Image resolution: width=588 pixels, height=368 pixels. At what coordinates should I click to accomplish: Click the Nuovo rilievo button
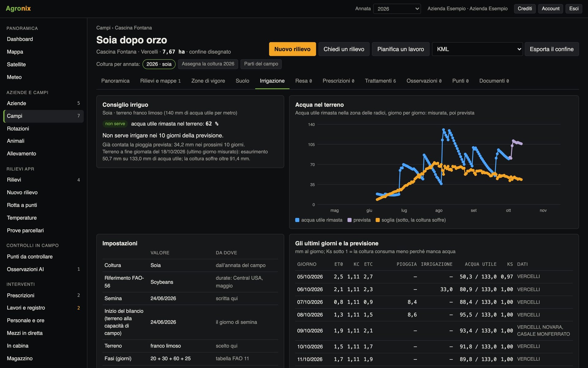292,49
